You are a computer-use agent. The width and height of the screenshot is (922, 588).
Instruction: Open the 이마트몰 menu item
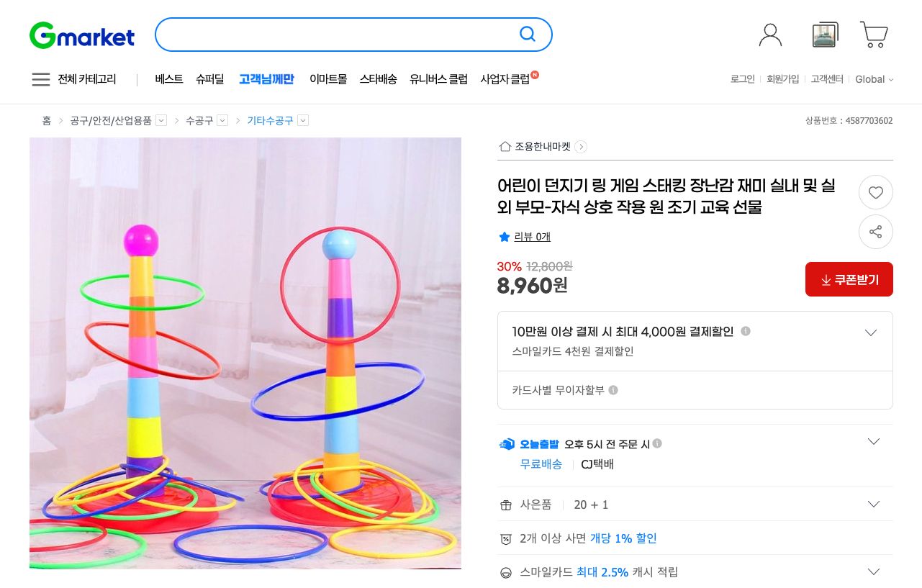(325, 79)
